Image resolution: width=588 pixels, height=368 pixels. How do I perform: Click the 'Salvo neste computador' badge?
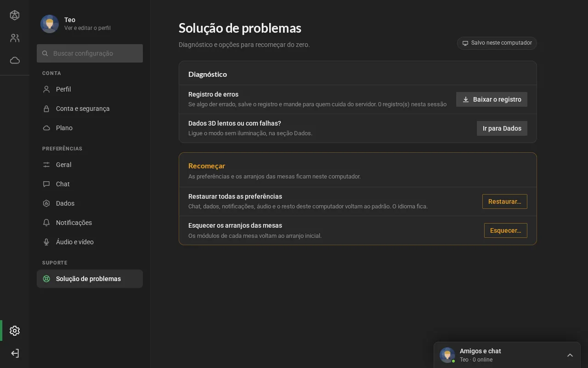(497, 43)
